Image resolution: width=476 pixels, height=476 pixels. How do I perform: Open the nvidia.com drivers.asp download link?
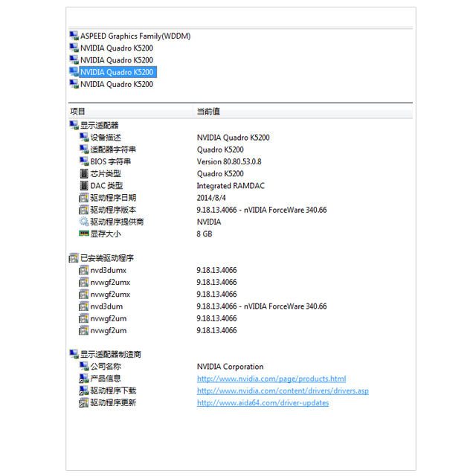tap(283, 390)
